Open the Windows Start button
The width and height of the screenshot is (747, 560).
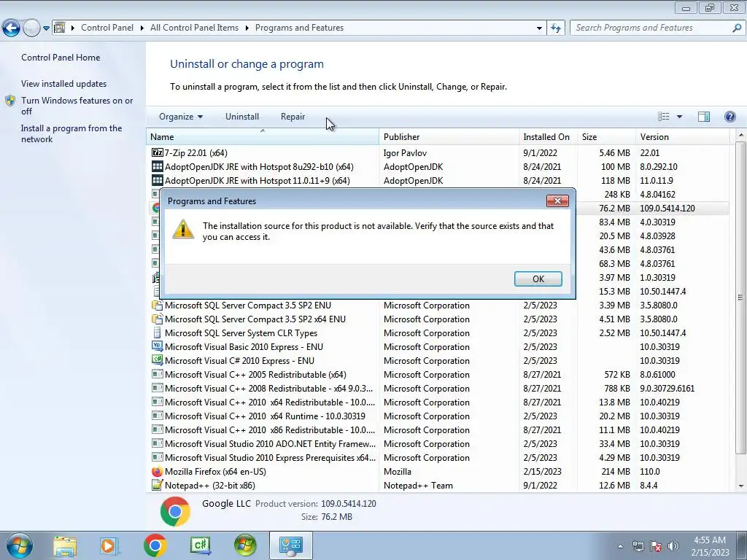[x=20, y=545]
